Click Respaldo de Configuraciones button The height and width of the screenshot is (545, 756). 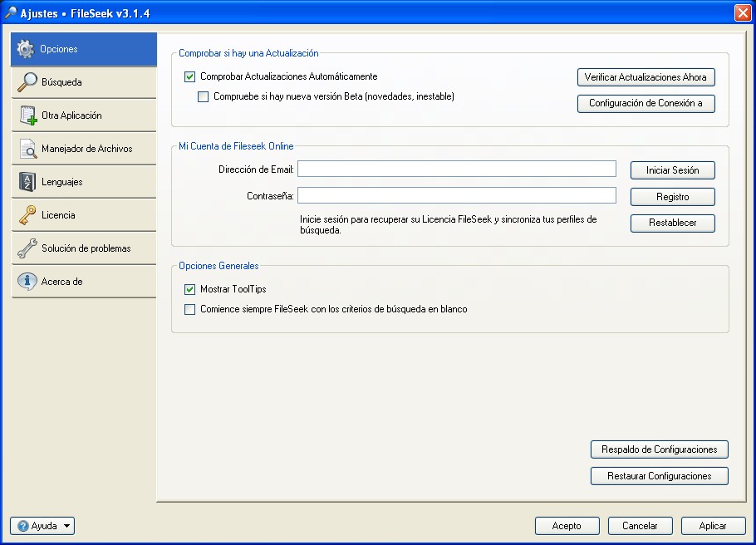pos(660,449)
